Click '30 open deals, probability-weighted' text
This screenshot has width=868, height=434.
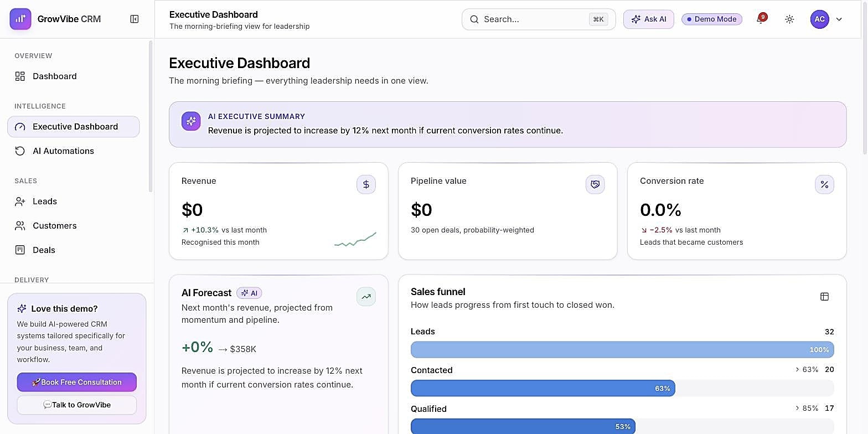coord(472,230)
